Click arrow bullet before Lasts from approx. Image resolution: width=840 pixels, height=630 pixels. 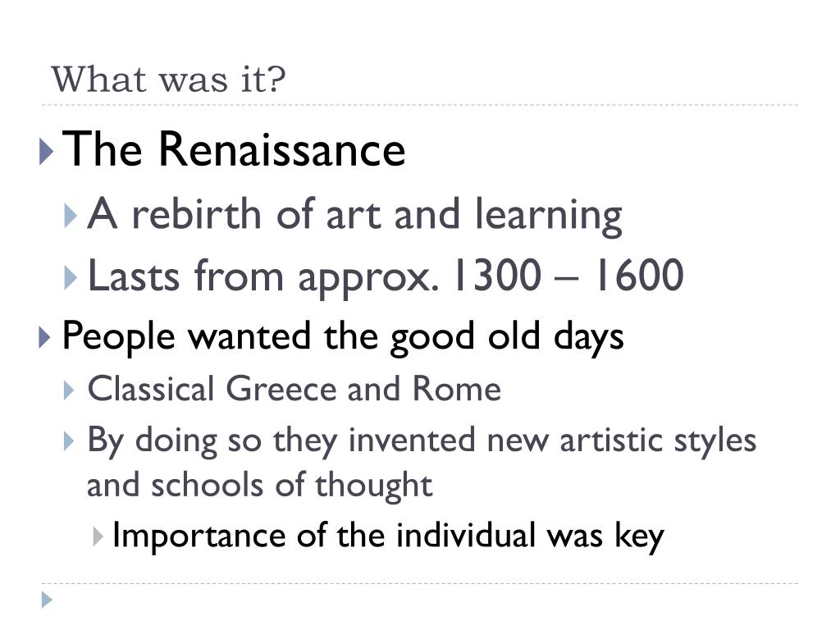click(71, 278)
